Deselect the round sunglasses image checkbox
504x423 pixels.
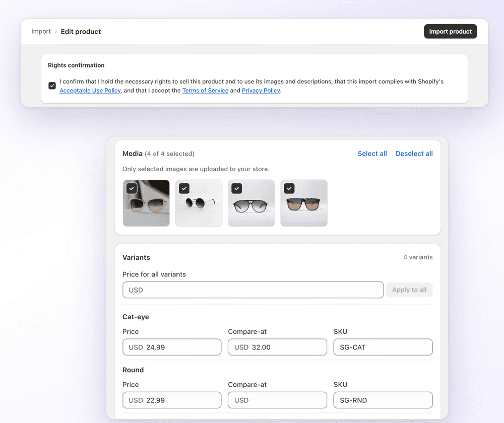184,188
